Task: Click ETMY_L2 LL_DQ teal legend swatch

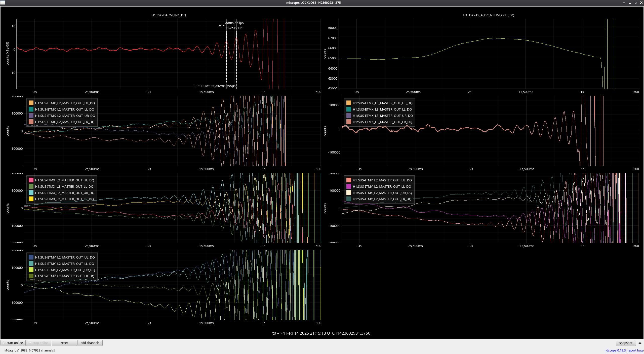Action: [x=31, y=264]
